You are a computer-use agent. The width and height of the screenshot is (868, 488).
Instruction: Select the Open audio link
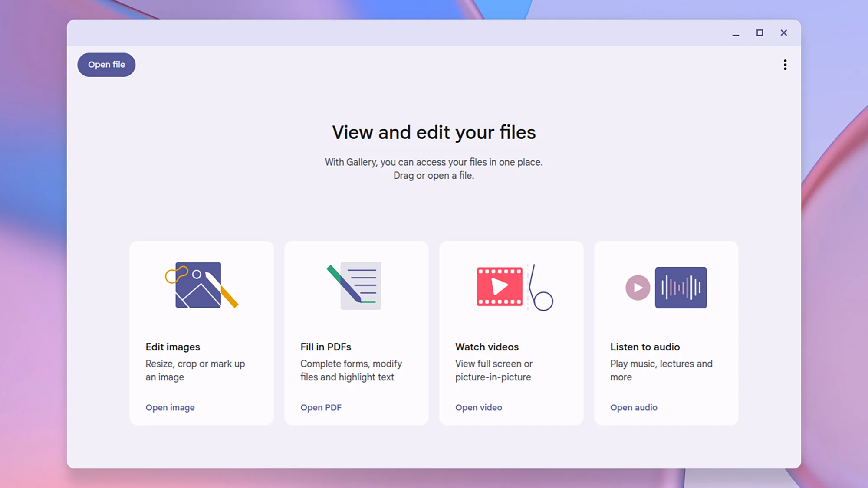(634, 407)
